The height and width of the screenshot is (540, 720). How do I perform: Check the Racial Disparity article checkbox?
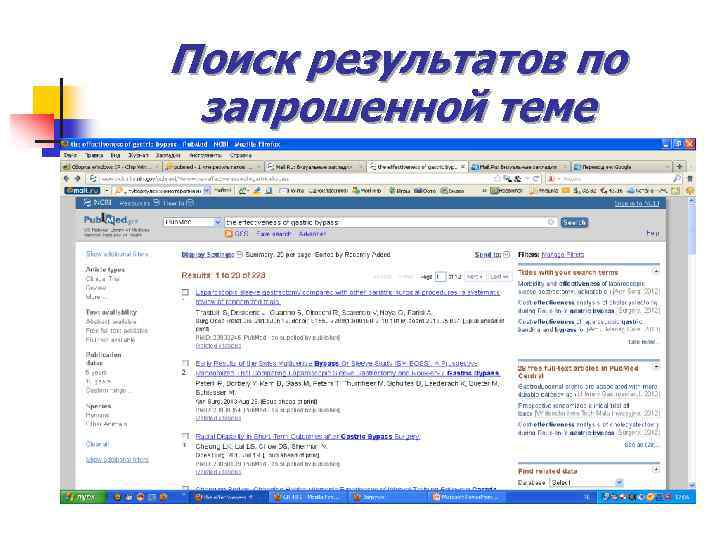185,436
